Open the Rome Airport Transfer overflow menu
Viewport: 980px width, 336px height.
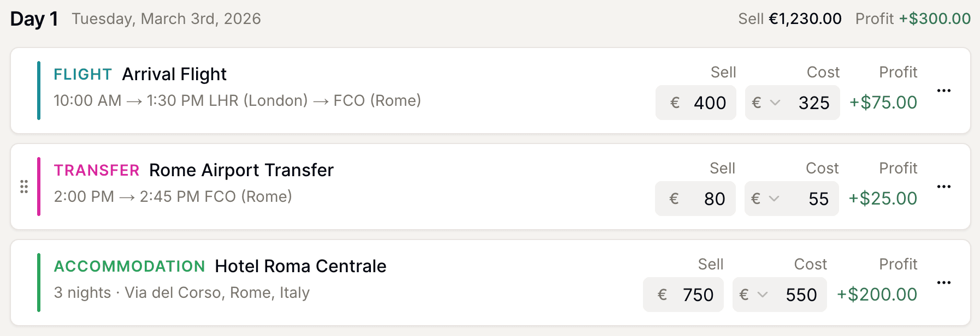click(944, 186)
